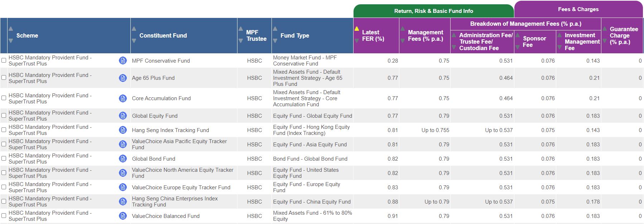The width and height of the screenshot is (644, 224).
Task: Sort descending by Scheme column
Action: point(11,41)
